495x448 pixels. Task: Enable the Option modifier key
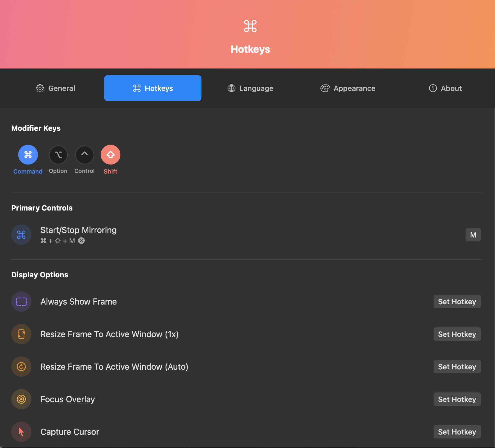point(58,155)
